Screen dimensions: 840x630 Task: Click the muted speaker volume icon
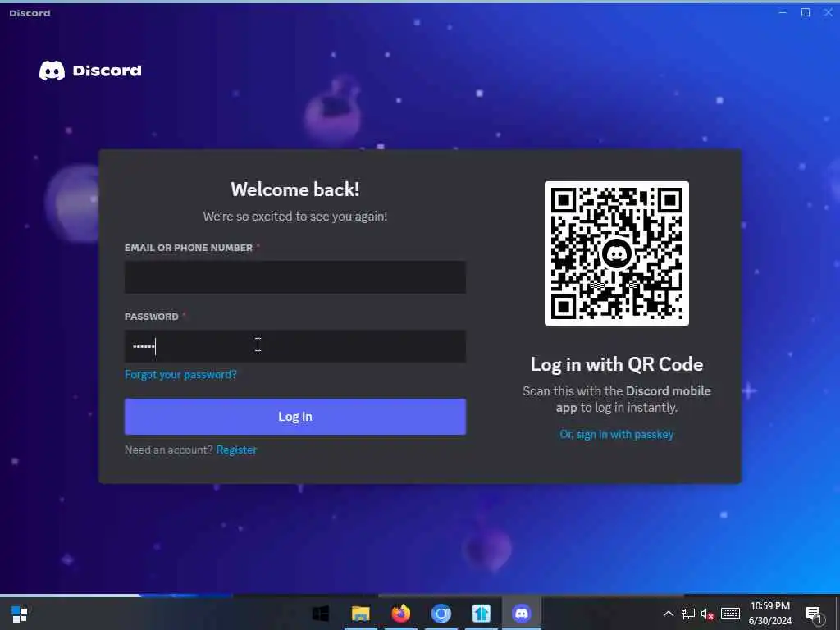pyautogui.click(x=708, y=614)
